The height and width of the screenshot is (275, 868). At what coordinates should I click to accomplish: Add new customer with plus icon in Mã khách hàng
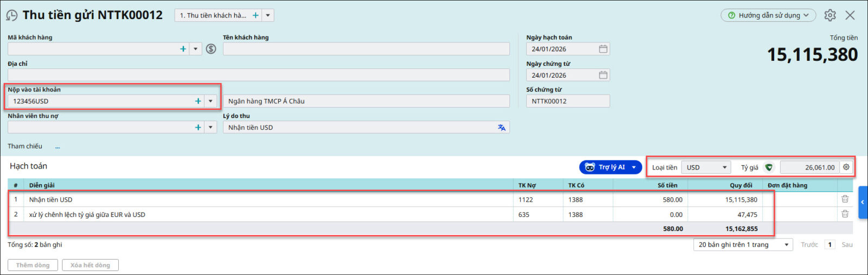click(x=183, y=49)
